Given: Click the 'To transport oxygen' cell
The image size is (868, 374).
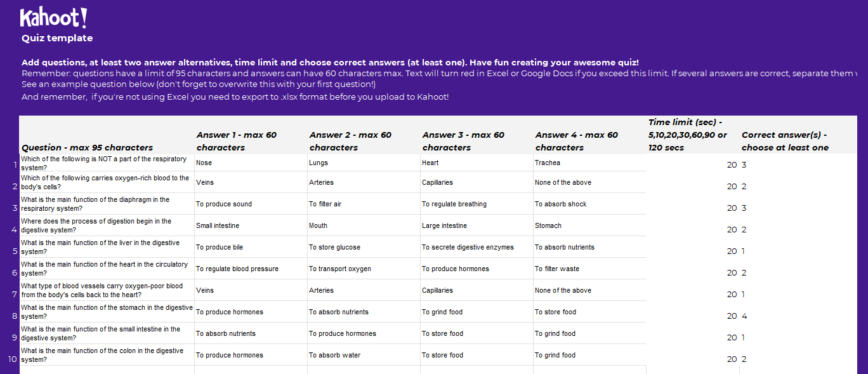Looking at the screenshot, I should tap(364, 269).
